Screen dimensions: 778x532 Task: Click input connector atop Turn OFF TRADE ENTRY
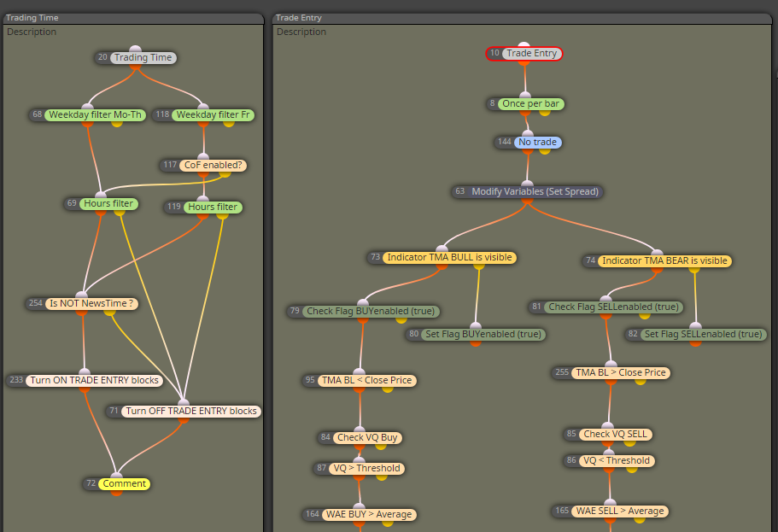click(x=184, y=402)
